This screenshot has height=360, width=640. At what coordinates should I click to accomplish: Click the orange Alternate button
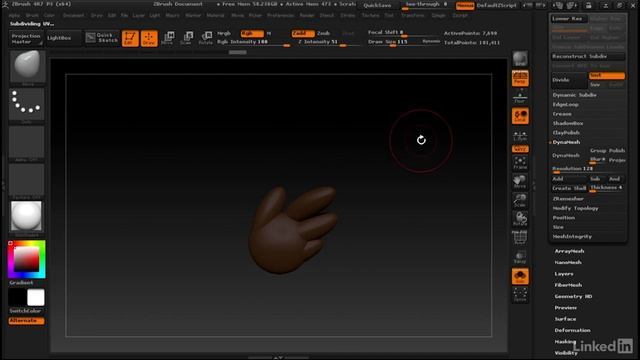click(x=26, y=321)
